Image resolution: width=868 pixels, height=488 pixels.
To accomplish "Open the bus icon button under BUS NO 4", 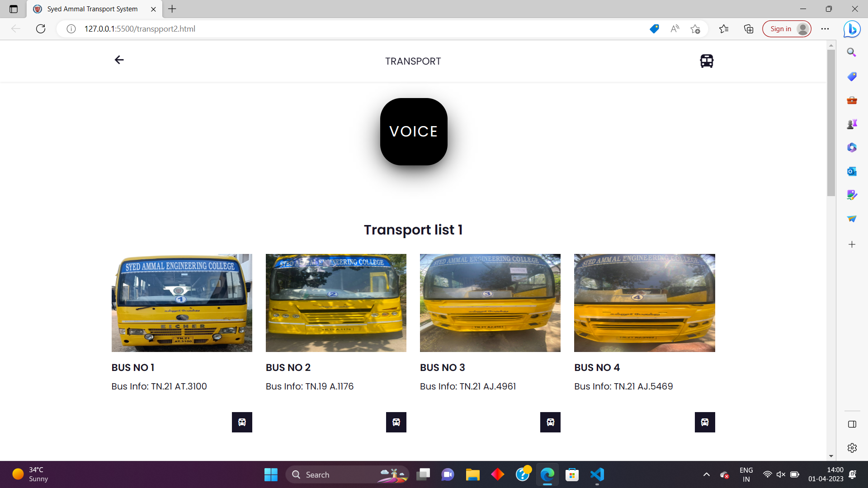I will (705, 422).
